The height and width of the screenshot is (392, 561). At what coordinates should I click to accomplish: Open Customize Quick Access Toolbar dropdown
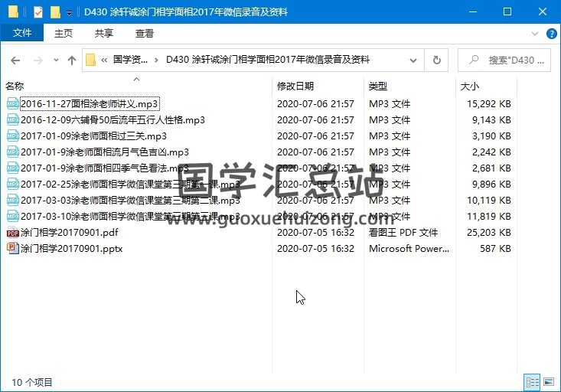pos(70,13)
